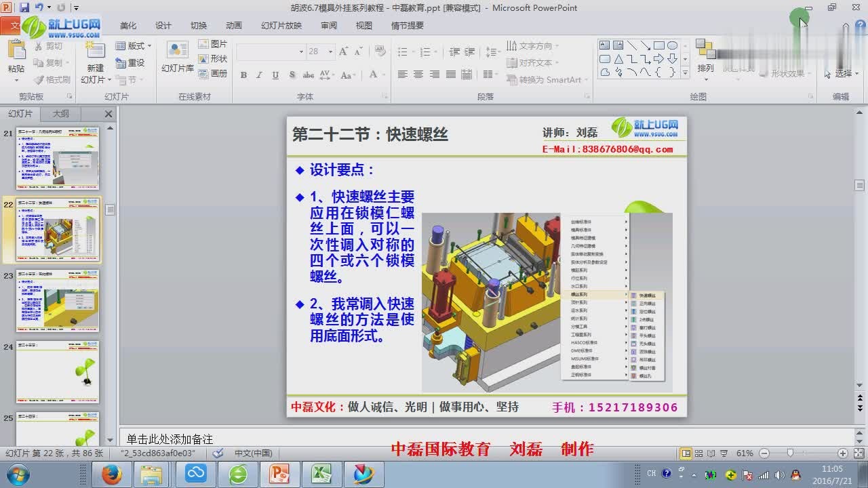Click 图片 online picture button
The image size is (868, 488).
[213, 44]
